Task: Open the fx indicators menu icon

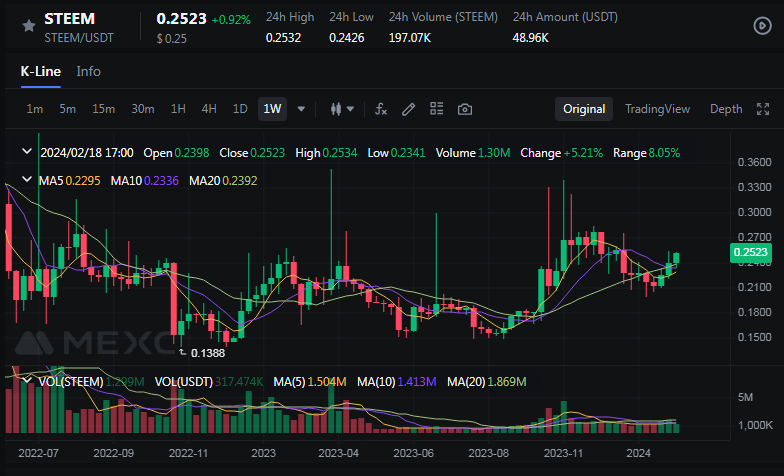Action: click(381, 109)
